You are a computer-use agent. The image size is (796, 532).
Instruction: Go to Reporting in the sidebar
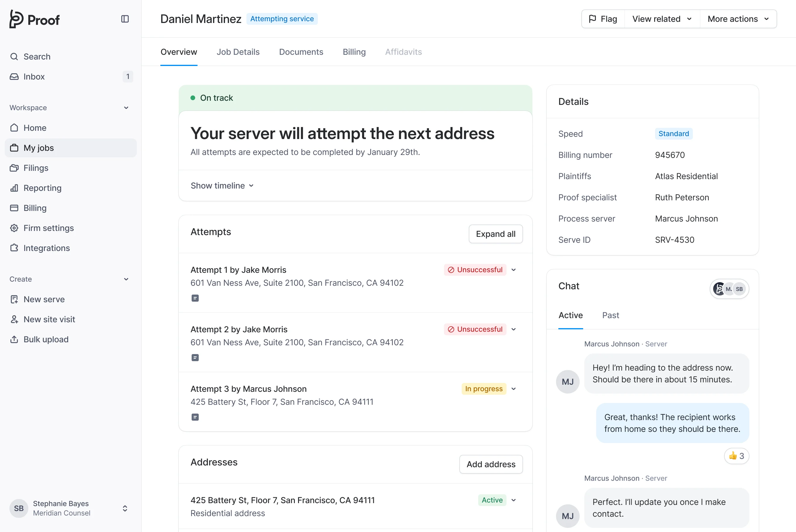point(42,188)
